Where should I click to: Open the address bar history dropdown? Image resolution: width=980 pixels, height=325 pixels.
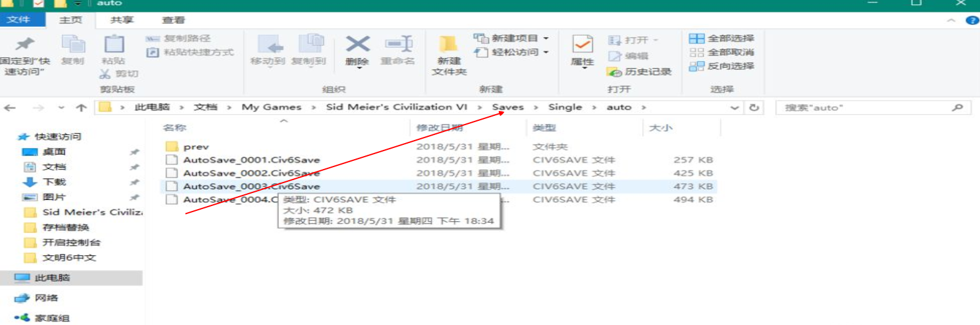734,107
